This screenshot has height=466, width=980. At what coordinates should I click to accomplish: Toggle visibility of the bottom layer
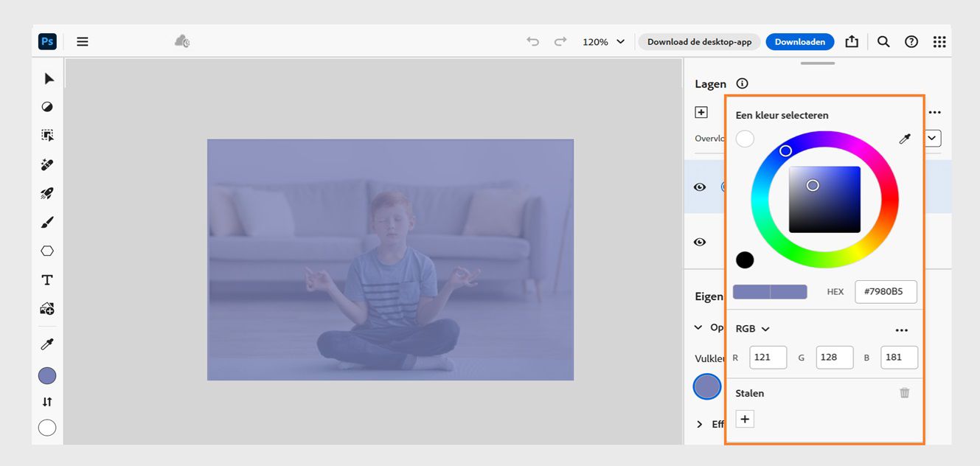(700, 242)
